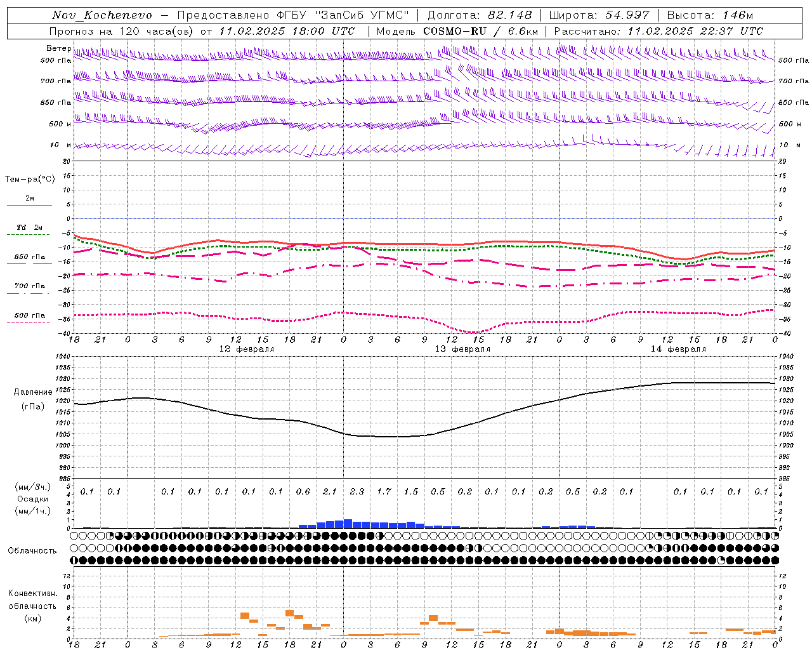Click the '13 февраля' date label
The width and height of the screenshot is (812, 650).
[x=462, y=349]
